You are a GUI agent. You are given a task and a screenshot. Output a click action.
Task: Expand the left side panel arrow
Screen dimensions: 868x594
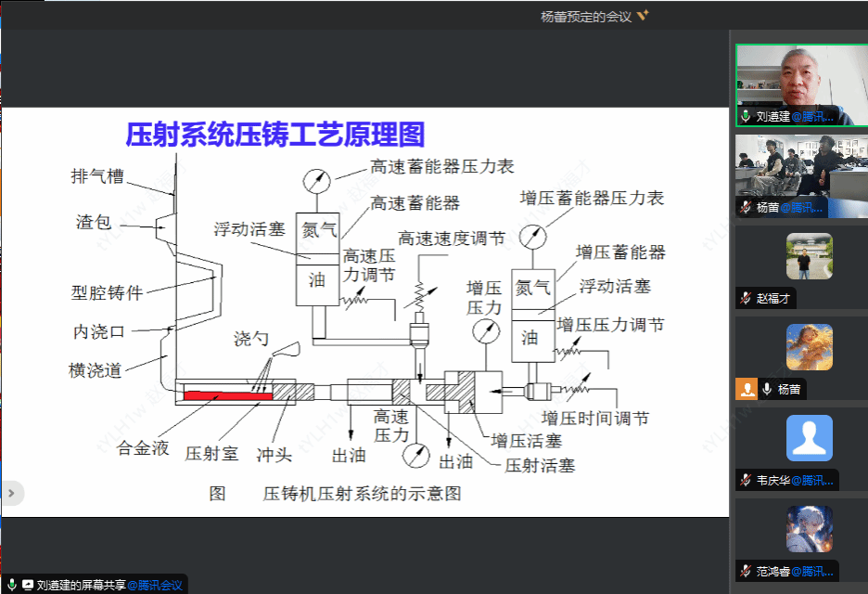coord(11,493)
